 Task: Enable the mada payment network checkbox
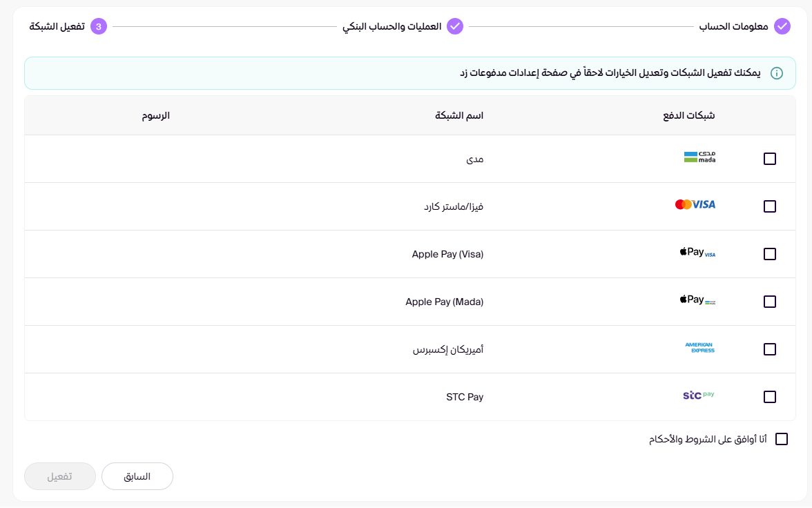pos(770,159)
